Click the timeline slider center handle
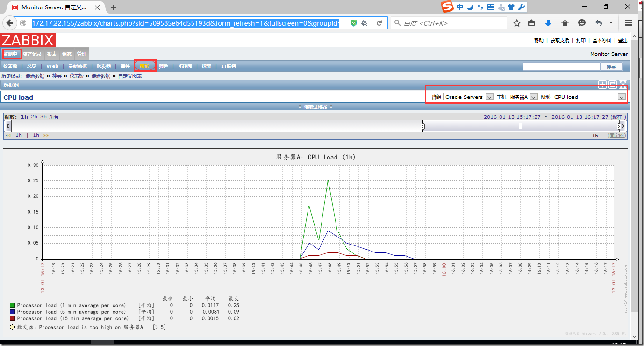The height and width of the screenshot is (346, 644). point(520,126)
